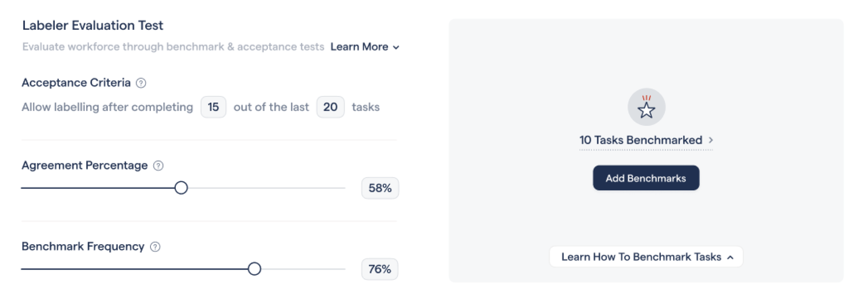Click the unfilled Benchmark Frequency slider track
868x303 pixels.
click(303, 269)
